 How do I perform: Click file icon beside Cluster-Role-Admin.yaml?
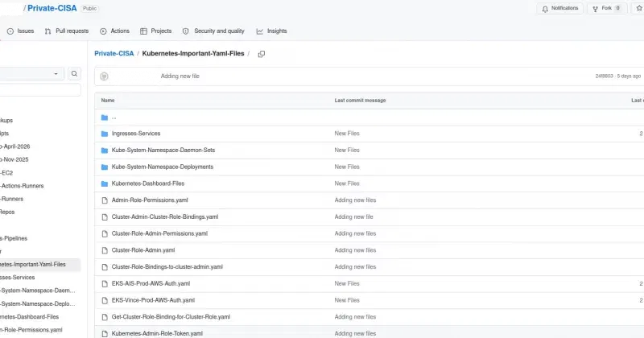[105, 250]
